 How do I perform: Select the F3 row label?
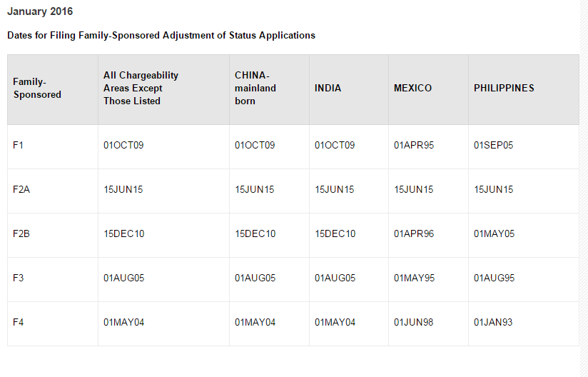pos(19,278)
